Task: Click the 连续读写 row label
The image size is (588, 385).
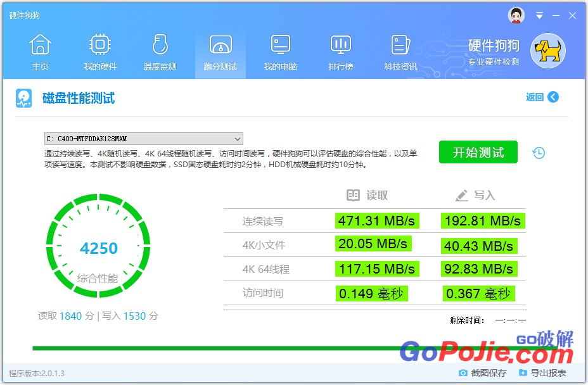Action: (262, 221)
